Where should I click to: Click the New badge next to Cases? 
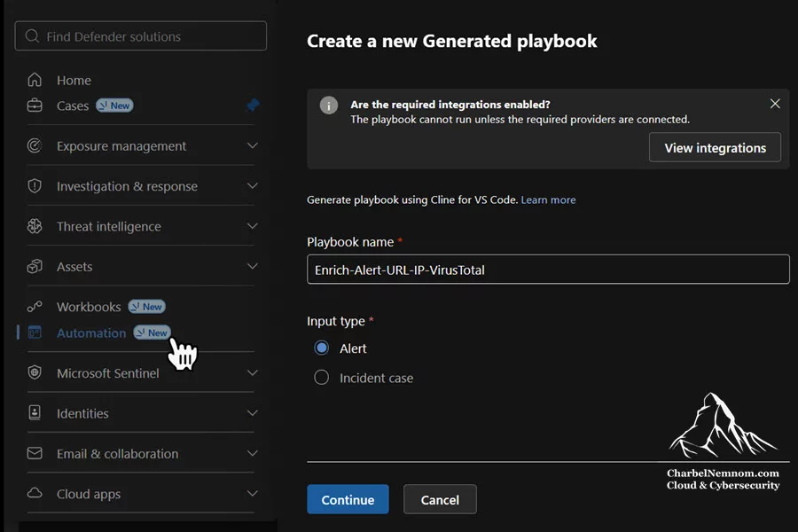114,106
